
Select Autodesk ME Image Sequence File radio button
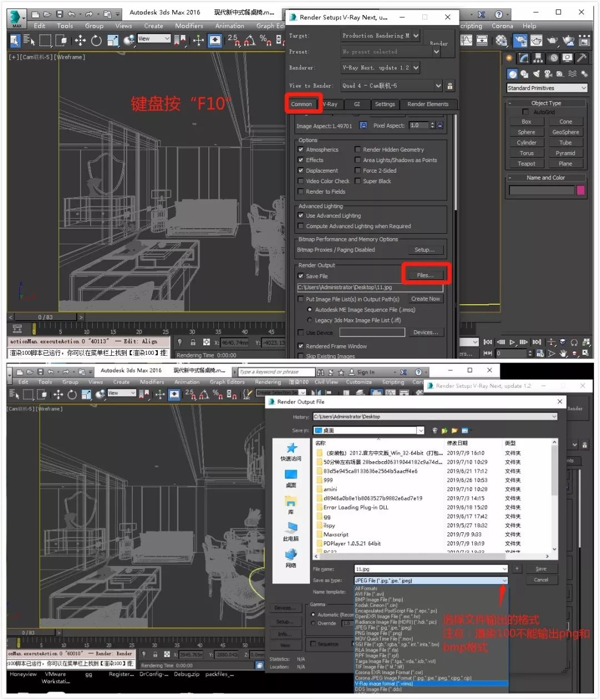pyautogui.click(x=309, y=309)
